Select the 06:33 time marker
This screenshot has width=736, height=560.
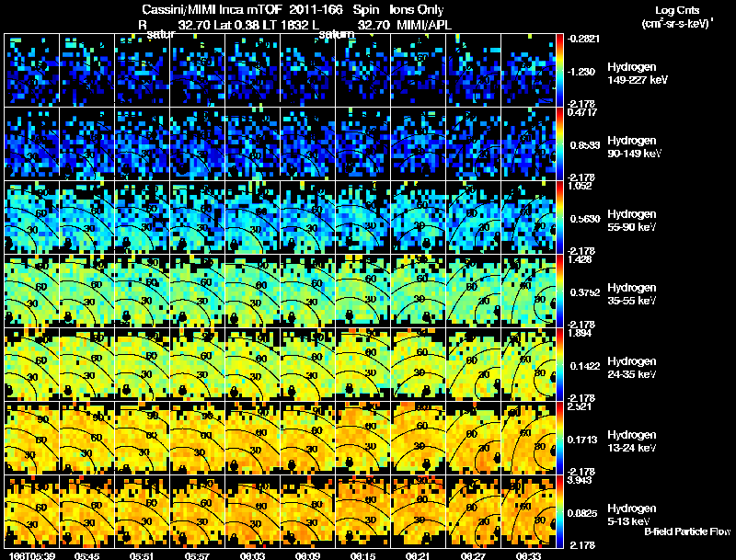[531, 554]
